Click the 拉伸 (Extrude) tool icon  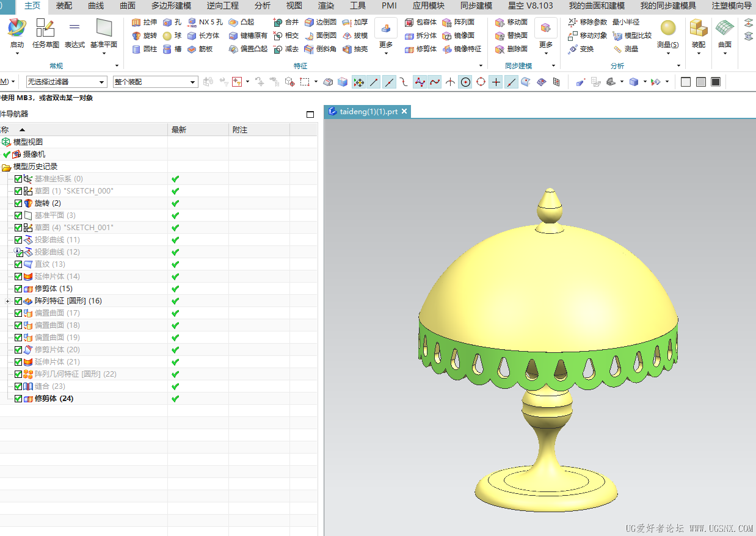pos(136,22)
